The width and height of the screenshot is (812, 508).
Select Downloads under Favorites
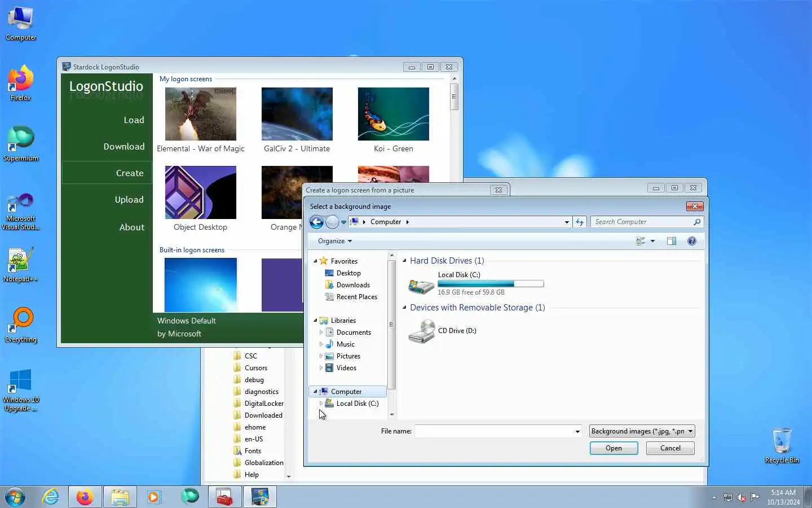pyautogui.click(x=348, y=285)
